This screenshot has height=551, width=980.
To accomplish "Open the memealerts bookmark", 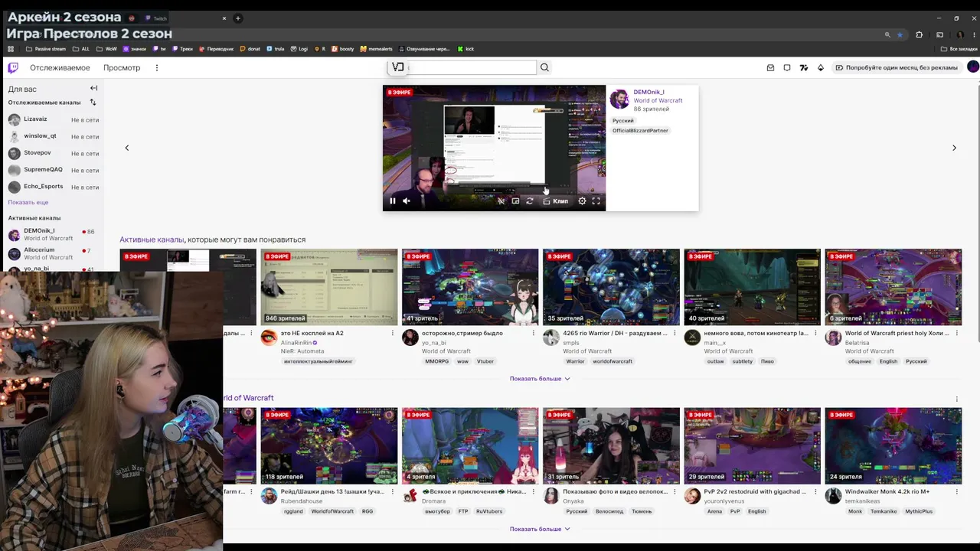I will [x=376, y=49].
